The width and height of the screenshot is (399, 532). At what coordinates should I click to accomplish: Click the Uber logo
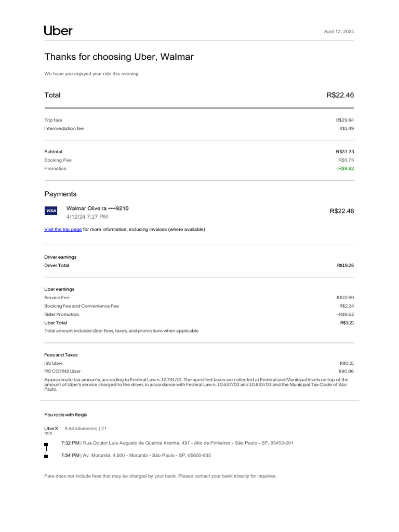58,31
